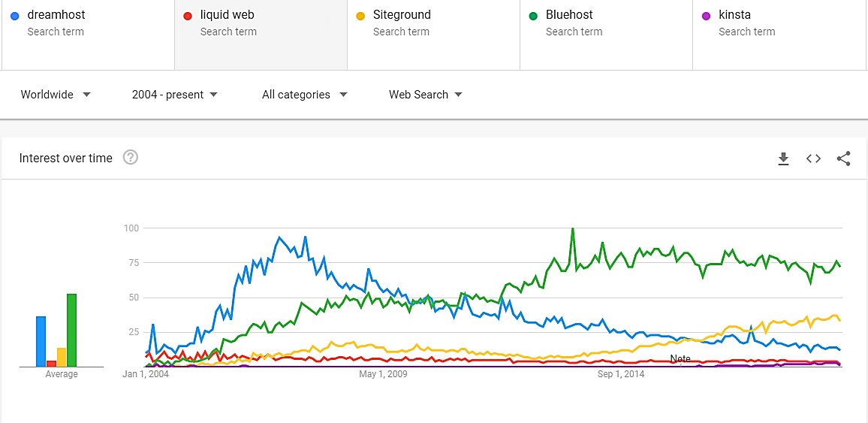Expand the All categories dropdown
Screen dimensions: 868x423
(x=304, y=95)
